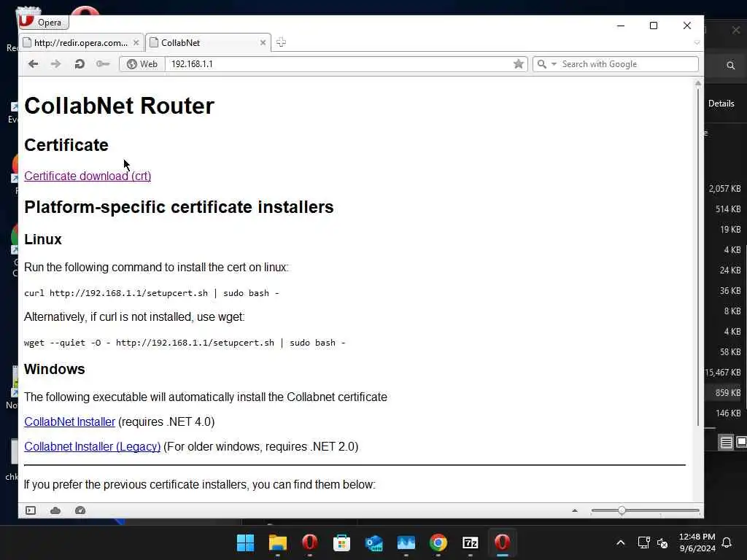Open the closed tabs dropdown arrow

697,43
